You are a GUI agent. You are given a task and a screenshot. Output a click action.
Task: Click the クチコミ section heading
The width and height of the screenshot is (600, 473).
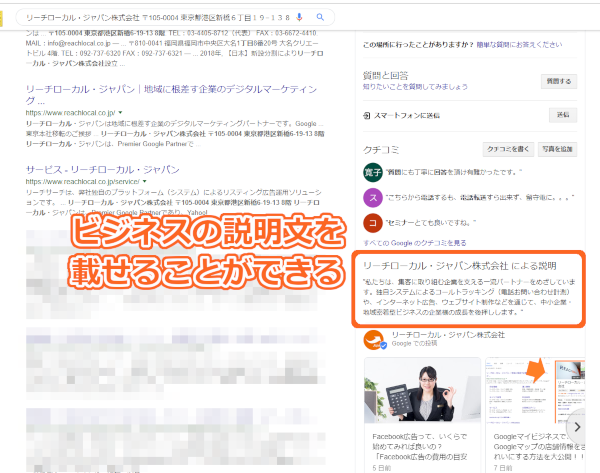[x=380, y=150]
